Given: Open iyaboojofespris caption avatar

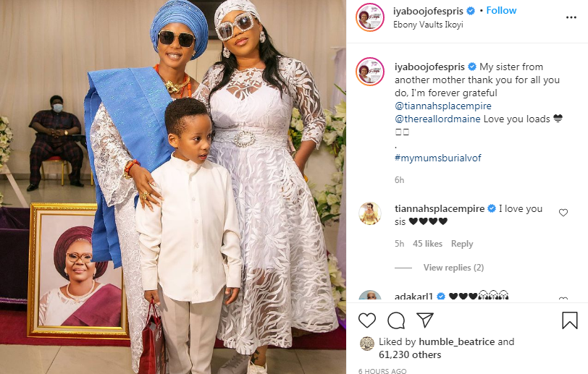Looking at the screenshot, I should tap(370, 72).
